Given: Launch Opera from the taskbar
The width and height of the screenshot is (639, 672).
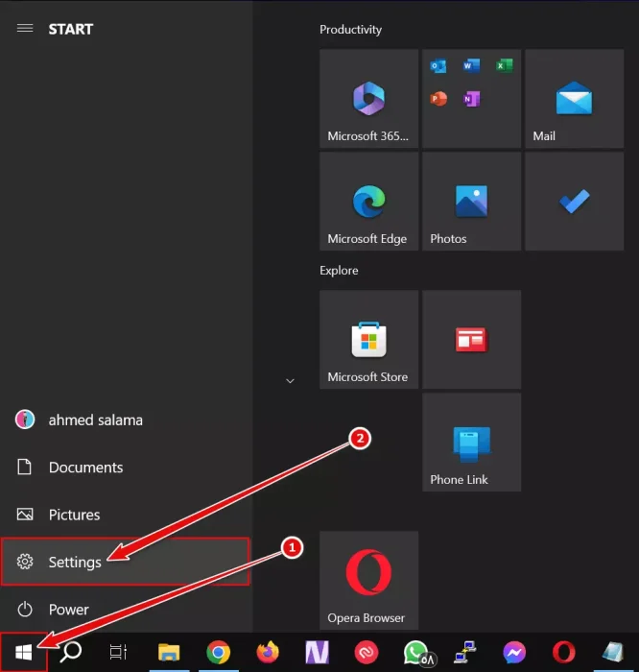Looking at the screenshot, I should 564,652.
